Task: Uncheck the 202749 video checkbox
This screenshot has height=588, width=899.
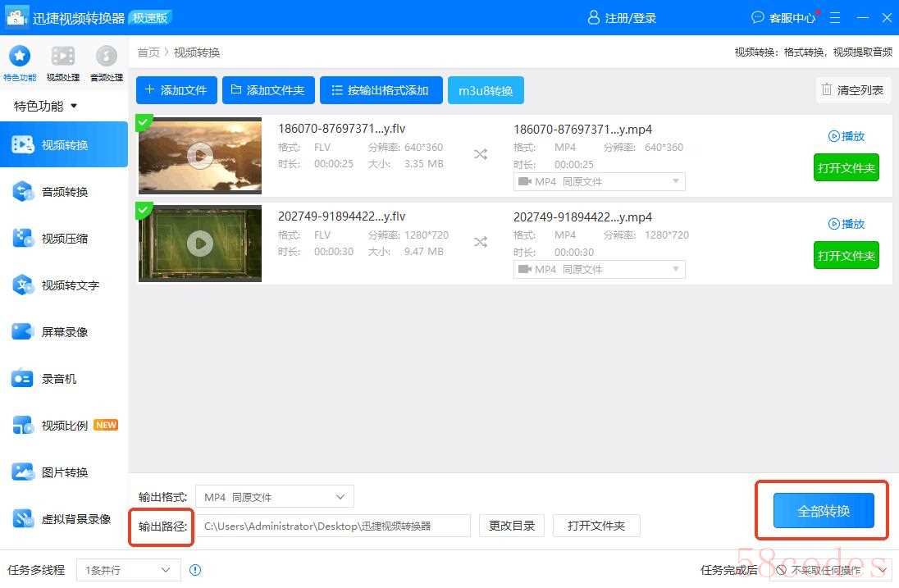Action: (144, 210)
